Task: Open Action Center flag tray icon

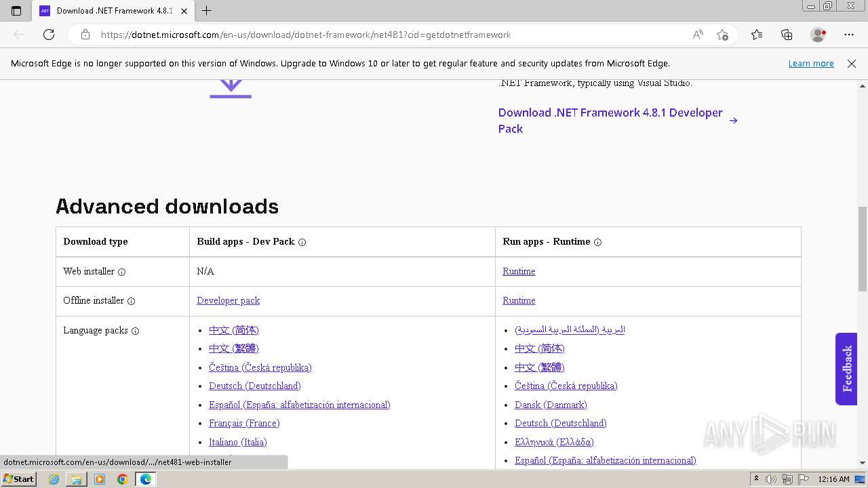Action: 804,479
